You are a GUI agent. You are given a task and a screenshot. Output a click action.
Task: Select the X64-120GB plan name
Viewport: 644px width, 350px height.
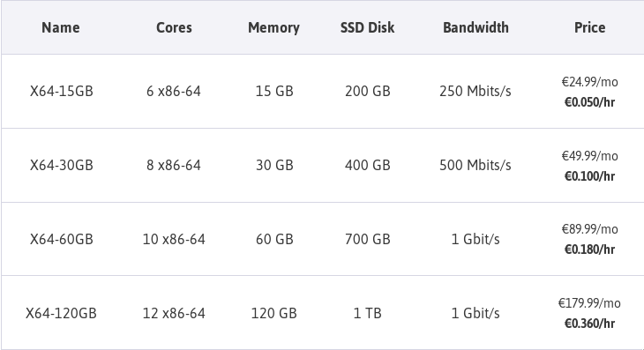coord(61,314)
